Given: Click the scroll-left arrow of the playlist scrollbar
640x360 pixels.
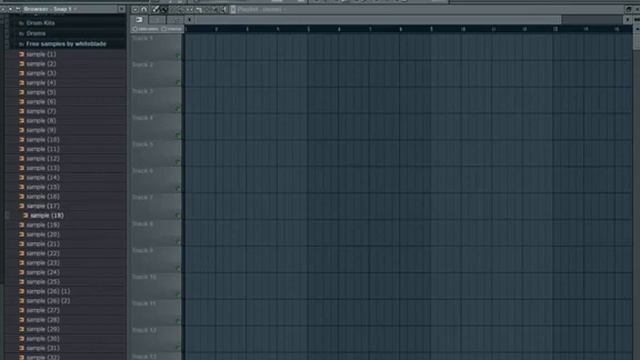Looking at the screenshot, I should (189, 20).
